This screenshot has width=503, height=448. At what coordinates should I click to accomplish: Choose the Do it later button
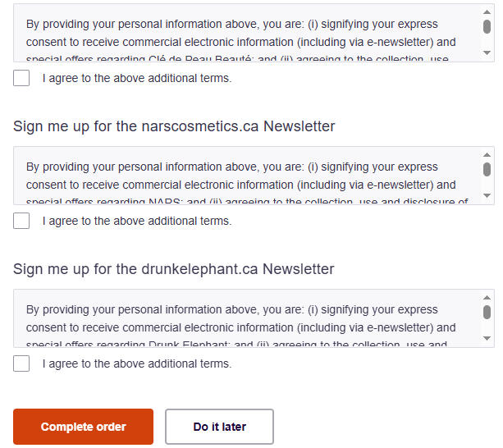(x=219, y=427)
